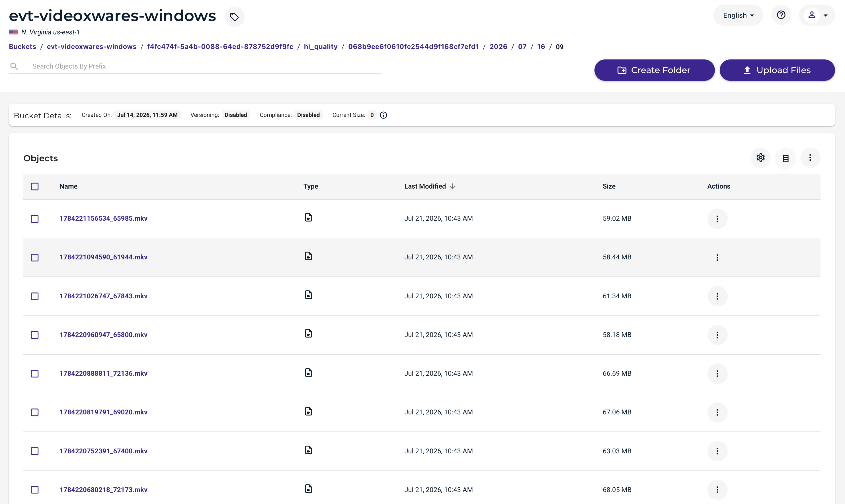Click file type icon for 1784220680218_72173.mkv
Image resolution: width=845 pixels, height=504 pixels.
[308, 489]
